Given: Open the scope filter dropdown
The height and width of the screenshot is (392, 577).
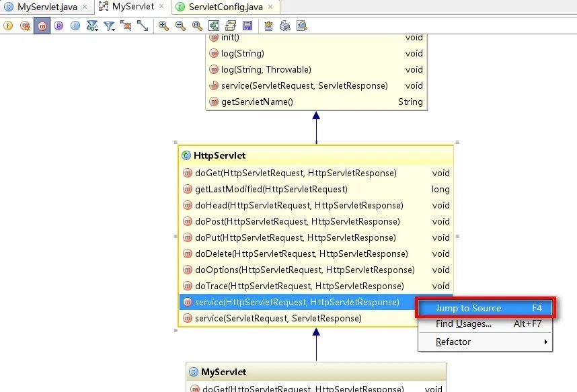Looking at the screenshot, I should click(x=108, y=26).
